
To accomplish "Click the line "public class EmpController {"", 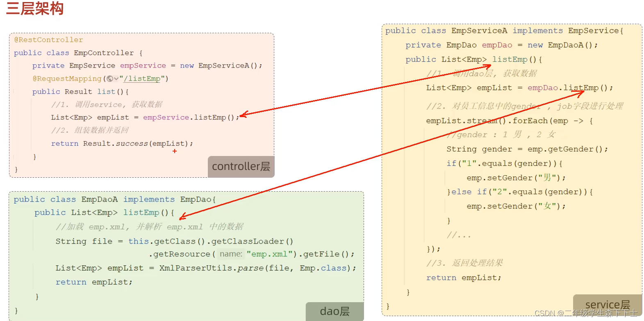I will click(78, 53).
